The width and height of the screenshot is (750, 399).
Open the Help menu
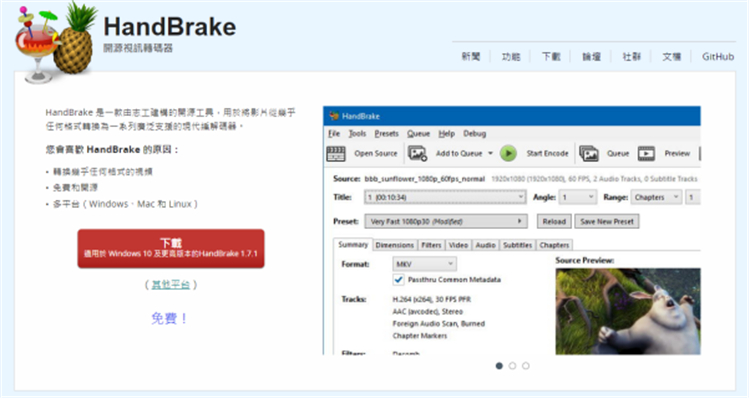[x=446, y=133]
